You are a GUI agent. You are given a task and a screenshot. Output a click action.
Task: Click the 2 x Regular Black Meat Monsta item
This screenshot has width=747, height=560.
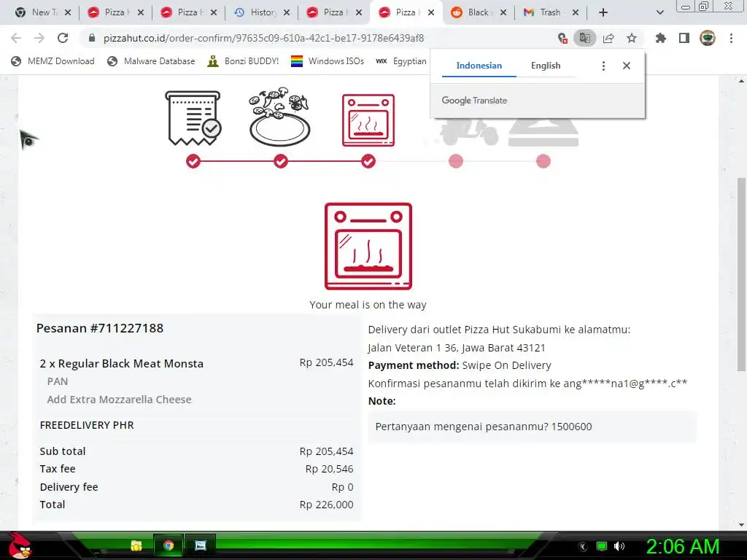pos(122,363)
